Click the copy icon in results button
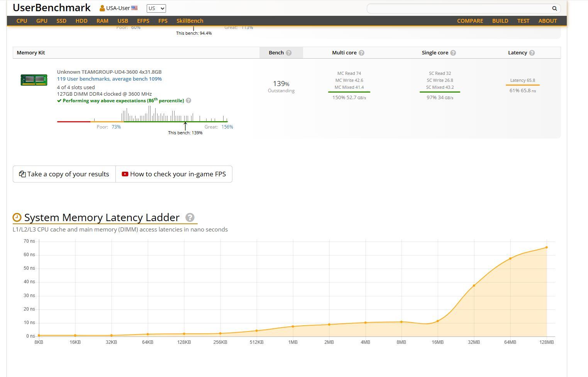 click(22, 174)
